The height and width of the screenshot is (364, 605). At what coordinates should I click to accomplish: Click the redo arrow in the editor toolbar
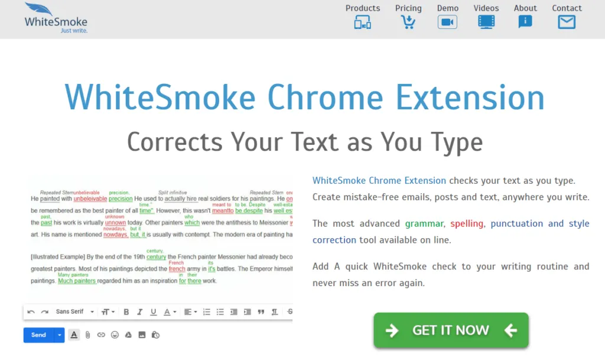pos(45,312)
